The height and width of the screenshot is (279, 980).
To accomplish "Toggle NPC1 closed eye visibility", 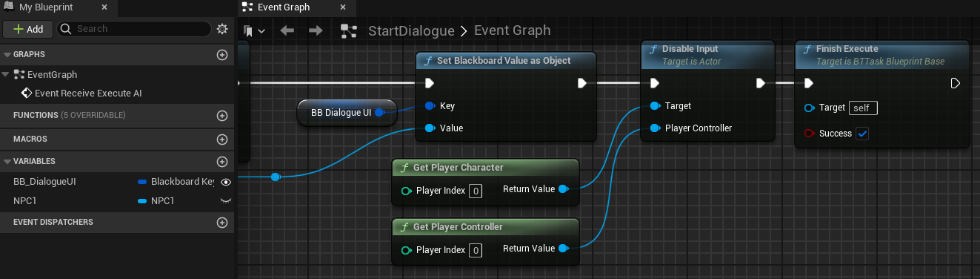I will tap(226, 200).
